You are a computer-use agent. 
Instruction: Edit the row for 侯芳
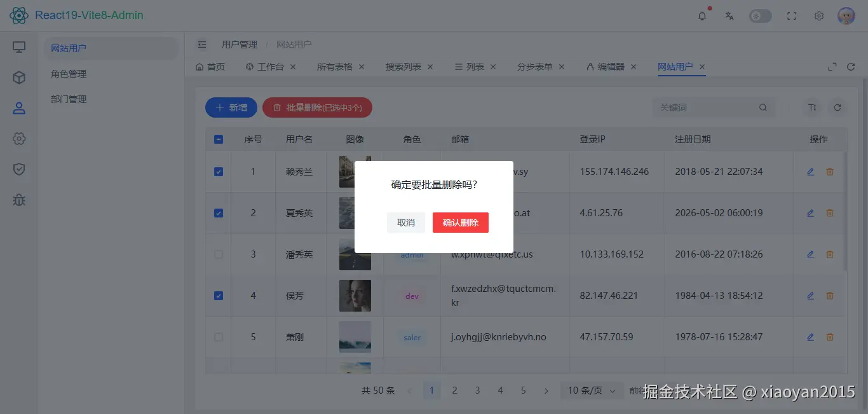pyautogui.click(x=810, y=296)
